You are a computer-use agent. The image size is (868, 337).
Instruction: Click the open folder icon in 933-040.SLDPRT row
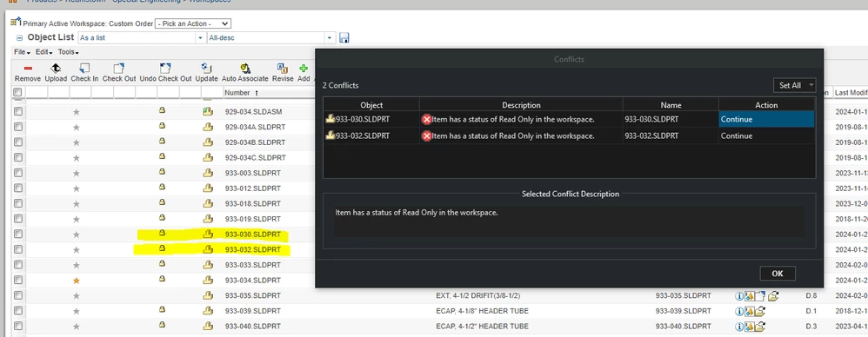click(x=761, y=327)
